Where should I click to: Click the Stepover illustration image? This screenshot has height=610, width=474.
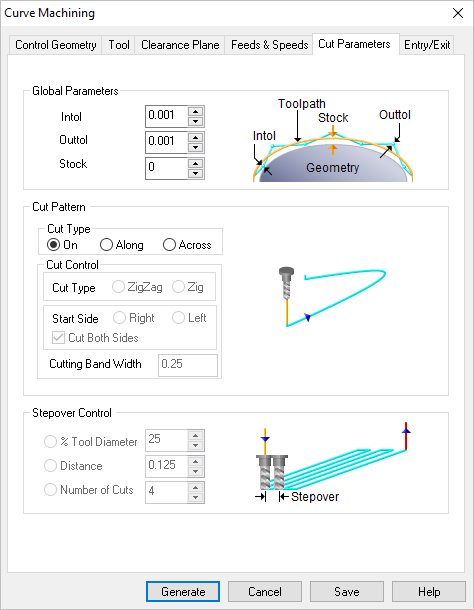pos(333,463)
